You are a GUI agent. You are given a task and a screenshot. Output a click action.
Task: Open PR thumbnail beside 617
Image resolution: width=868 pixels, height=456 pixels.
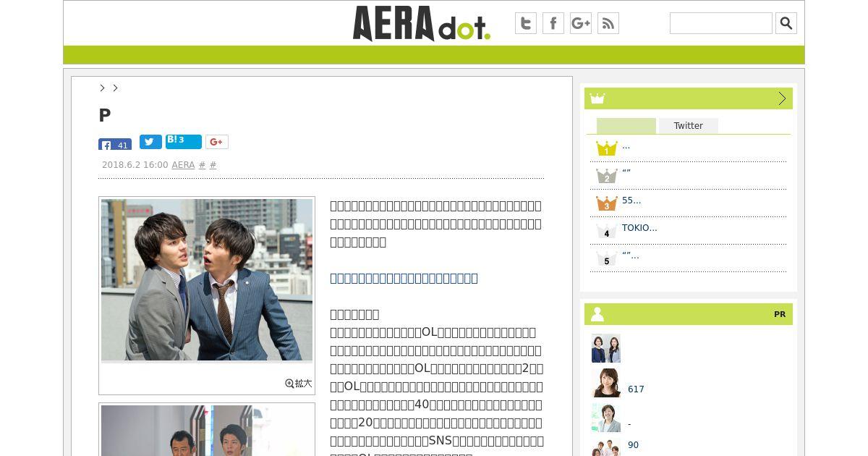(x=606, y=383)
